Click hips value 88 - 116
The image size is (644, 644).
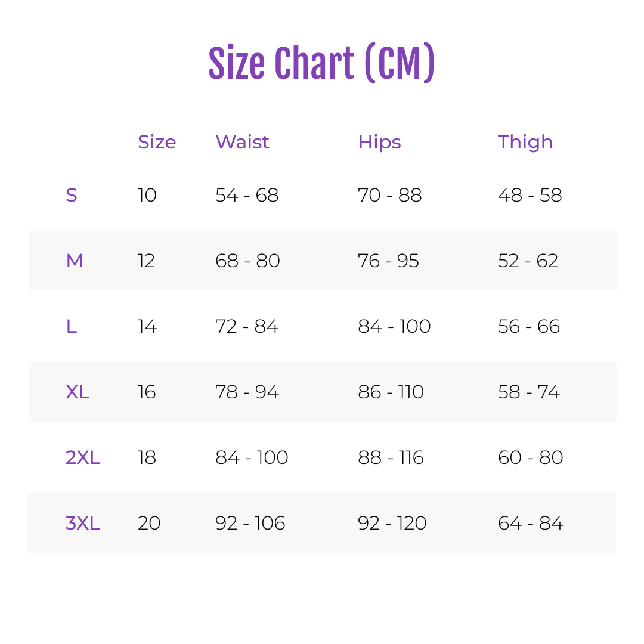391,457
